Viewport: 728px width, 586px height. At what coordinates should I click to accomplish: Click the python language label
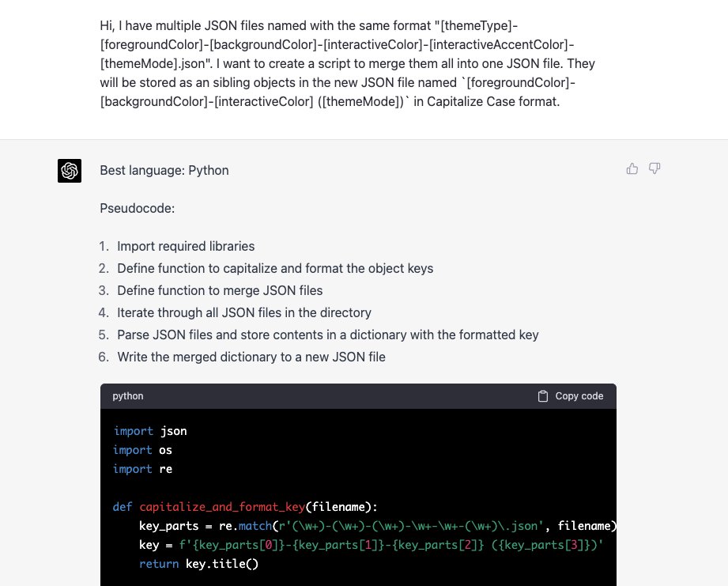(128, 396)
